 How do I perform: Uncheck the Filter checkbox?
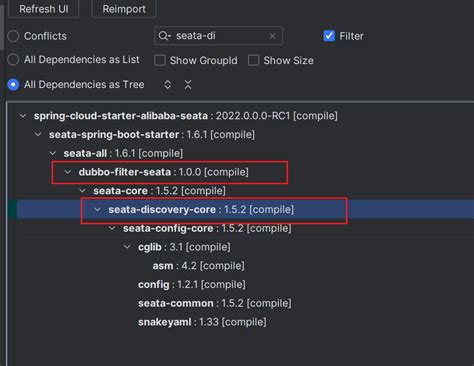point(329,36)
